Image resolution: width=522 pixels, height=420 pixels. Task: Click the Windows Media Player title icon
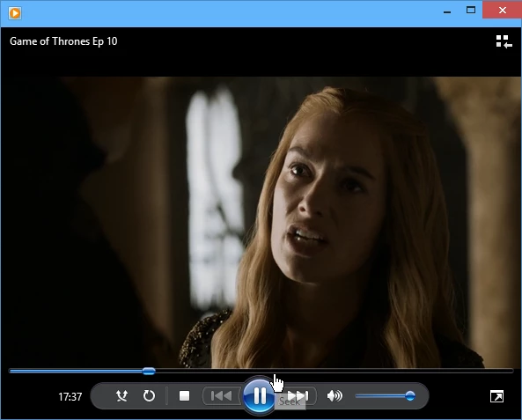coord(15,13)
